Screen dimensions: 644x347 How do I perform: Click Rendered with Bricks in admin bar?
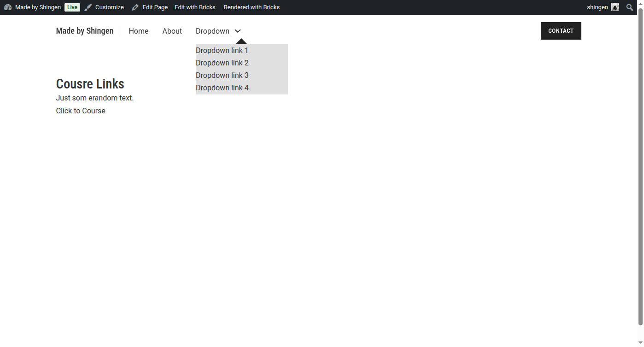tap(252, 7)
